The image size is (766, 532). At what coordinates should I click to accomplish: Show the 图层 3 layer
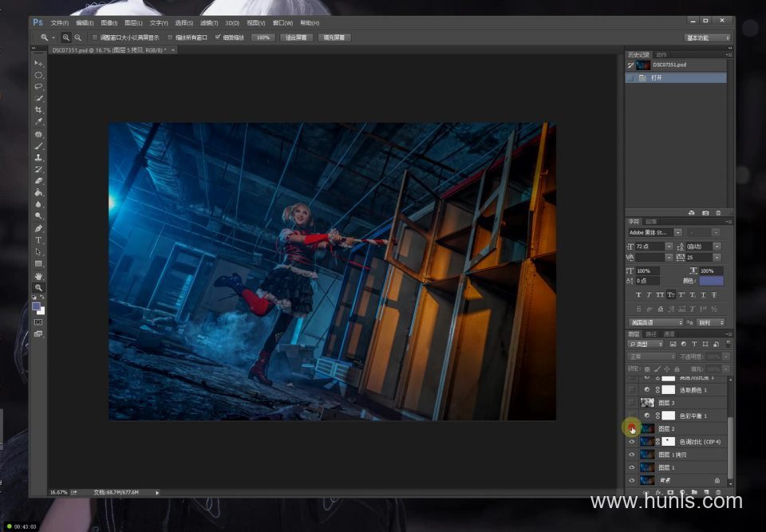click(632, 403)
